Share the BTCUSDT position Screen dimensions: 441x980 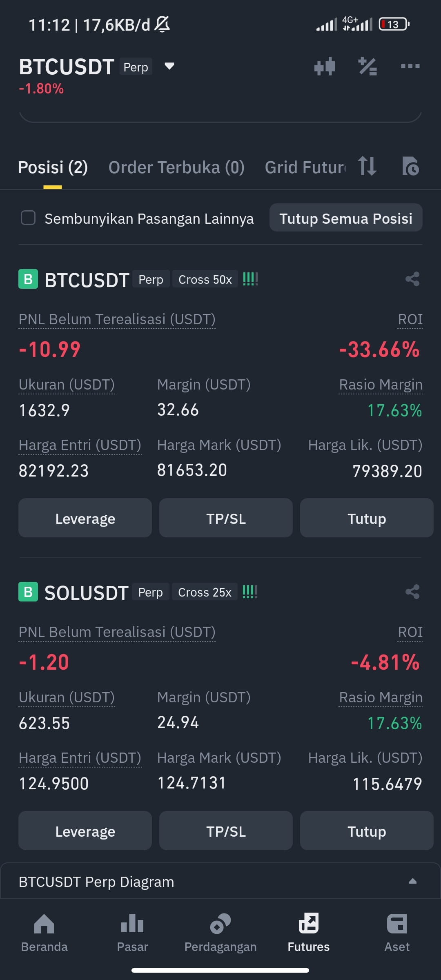(412, 279)
